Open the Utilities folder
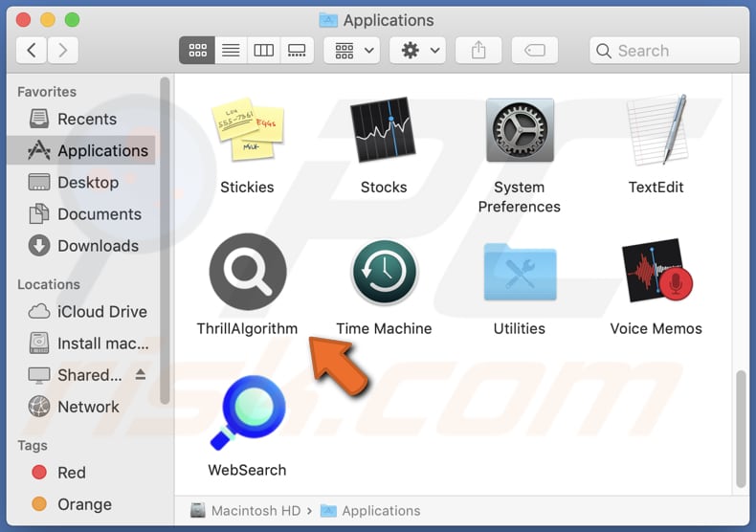Viewport: 756px width, 532px height. pos(520,273)
